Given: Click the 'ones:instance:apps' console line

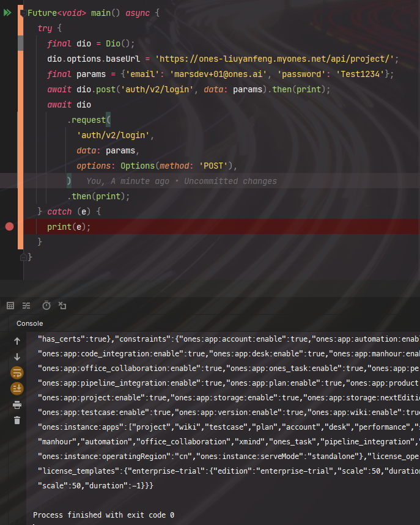Looking at the screenshot, I should [229, 427].
